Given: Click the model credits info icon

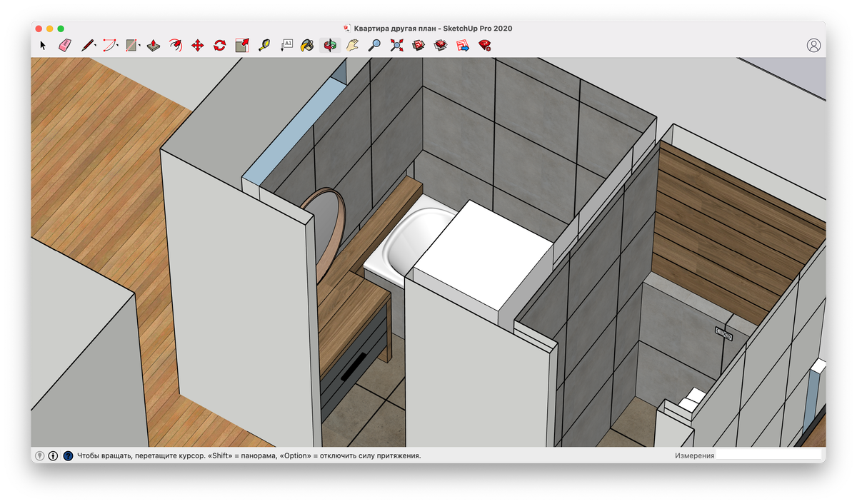Looking at the screenshot, I should coord(54,455).
